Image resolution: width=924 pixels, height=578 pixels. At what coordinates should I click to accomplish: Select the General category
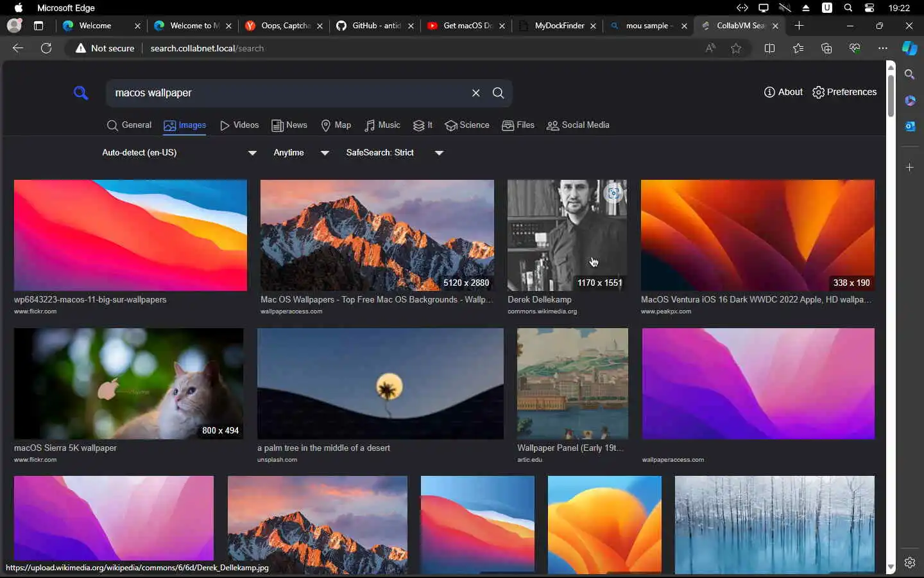pos(129,125)
